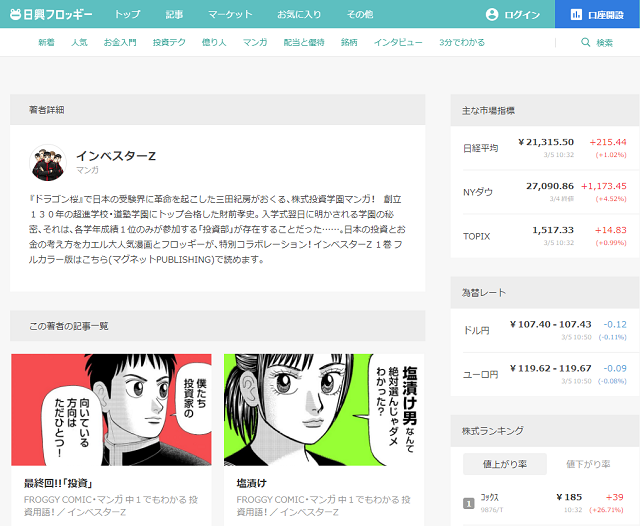Viewport: 640px width, 526px height.
Task: Click the ¥21,315.50 Nikkei value
Action: pos(546,142)
